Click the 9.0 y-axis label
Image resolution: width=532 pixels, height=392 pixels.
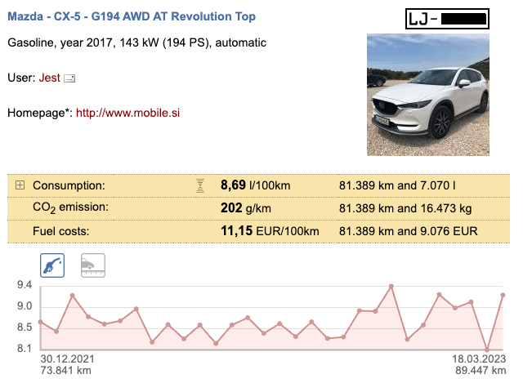point(25,306)
